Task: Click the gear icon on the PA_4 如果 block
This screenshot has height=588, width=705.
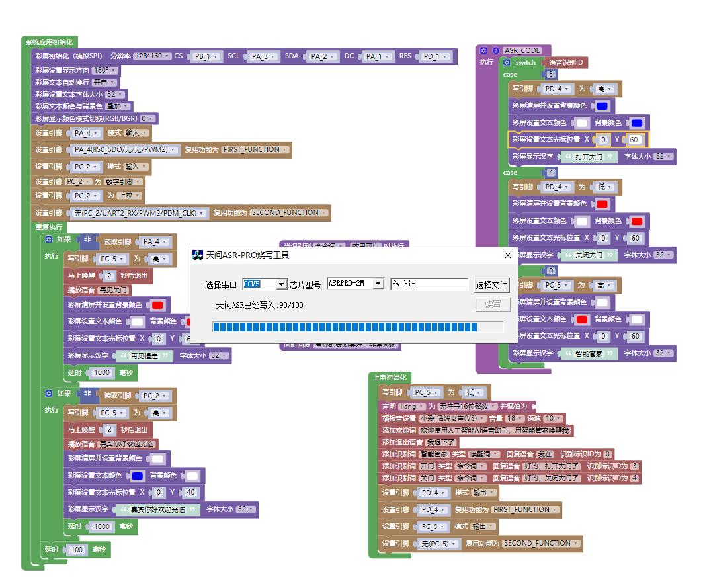Action: tap(48, 239)
